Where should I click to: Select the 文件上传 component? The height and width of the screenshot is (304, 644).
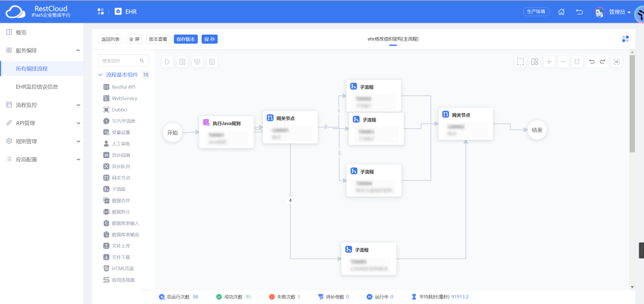[117, 245]
